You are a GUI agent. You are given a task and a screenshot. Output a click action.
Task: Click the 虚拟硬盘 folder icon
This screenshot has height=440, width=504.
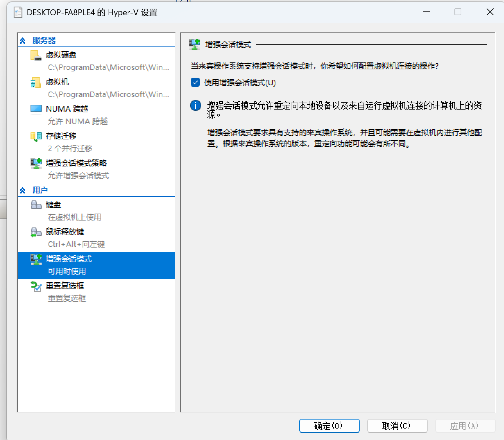pyautogui.click(x=36, y=55)
